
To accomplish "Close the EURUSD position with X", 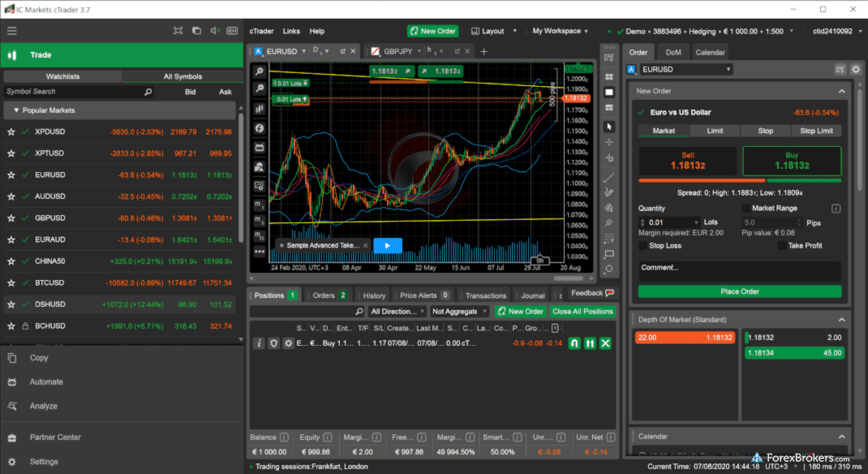I will (x=606, y=343).
